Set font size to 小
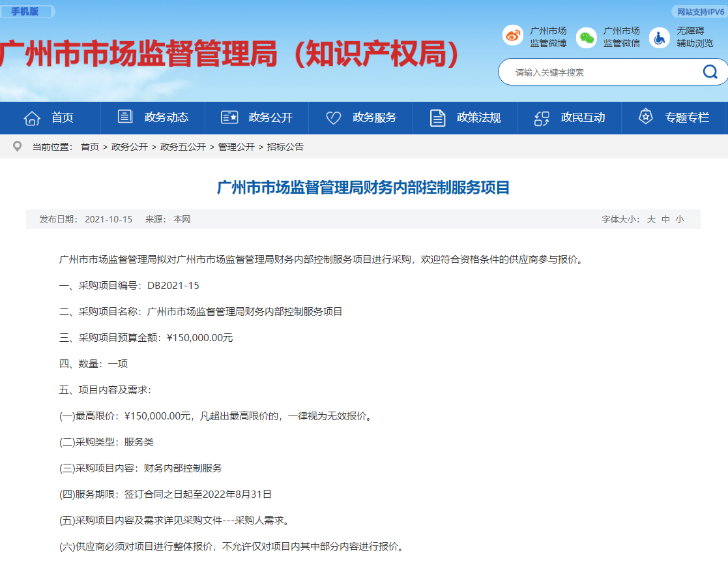Image resolution: width=728 pixels, height=561 pixels. (x=680, y=220)
